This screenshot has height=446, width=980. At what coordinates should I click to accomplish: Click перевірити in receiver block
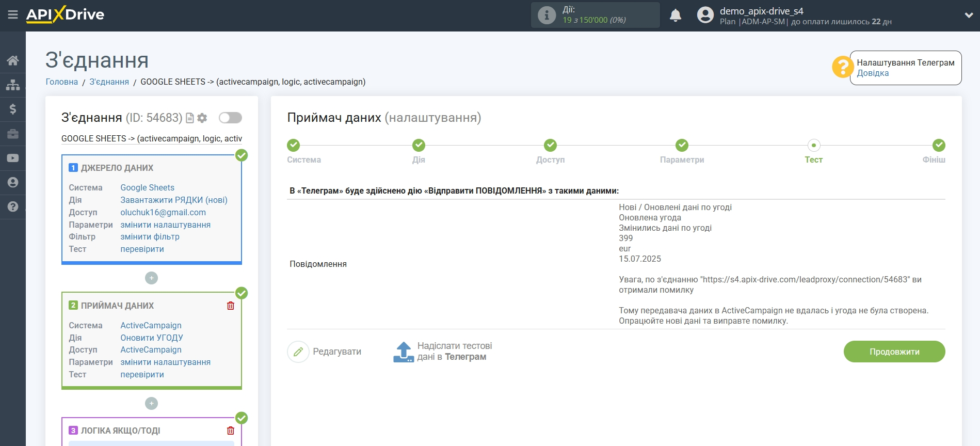(x=142, y=374)
